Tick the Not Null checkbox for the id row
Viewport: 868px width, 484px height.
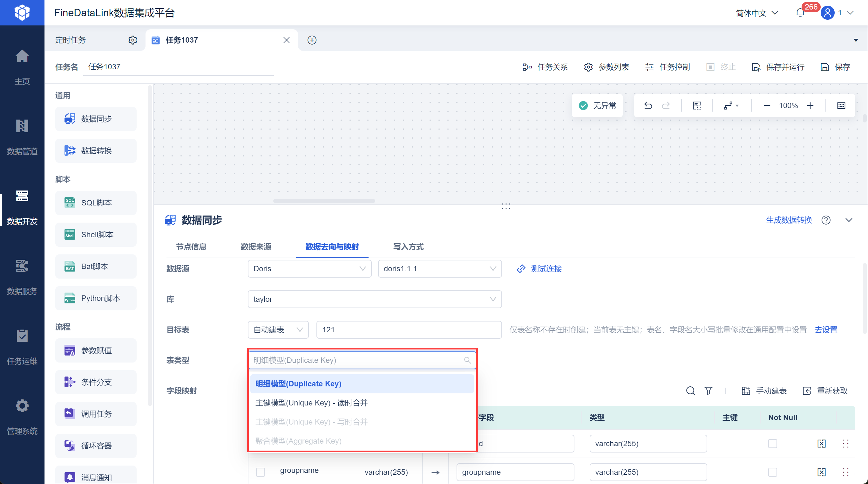(773, 443)
